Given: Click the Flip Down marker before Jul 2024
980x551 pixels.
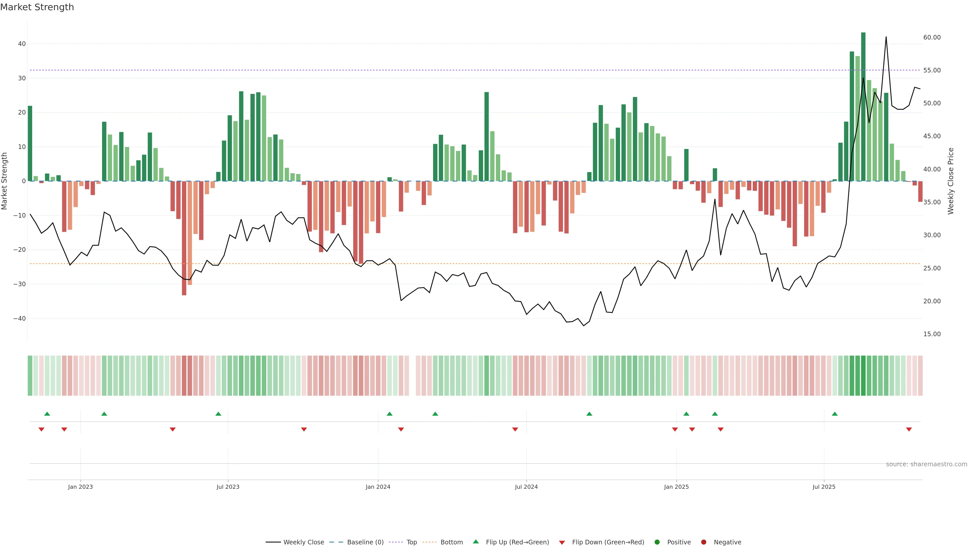Looking at the screenshot, I should [515, 429].
